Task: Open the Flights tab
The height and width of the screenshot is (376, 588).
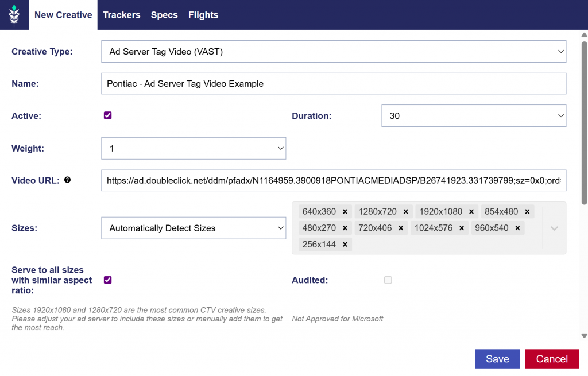Action: (203, 15)
